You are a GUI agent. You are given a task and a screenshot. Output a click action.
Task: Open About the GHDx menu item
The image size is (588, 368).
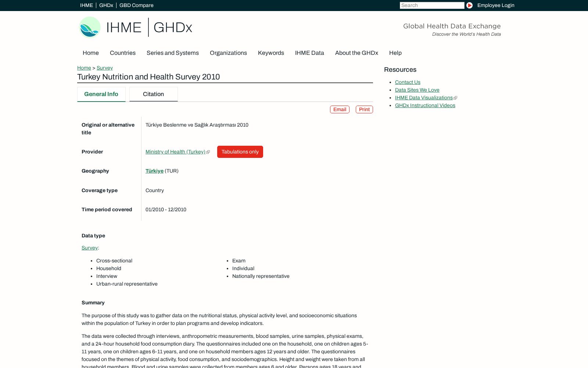(x=356, y=53)
